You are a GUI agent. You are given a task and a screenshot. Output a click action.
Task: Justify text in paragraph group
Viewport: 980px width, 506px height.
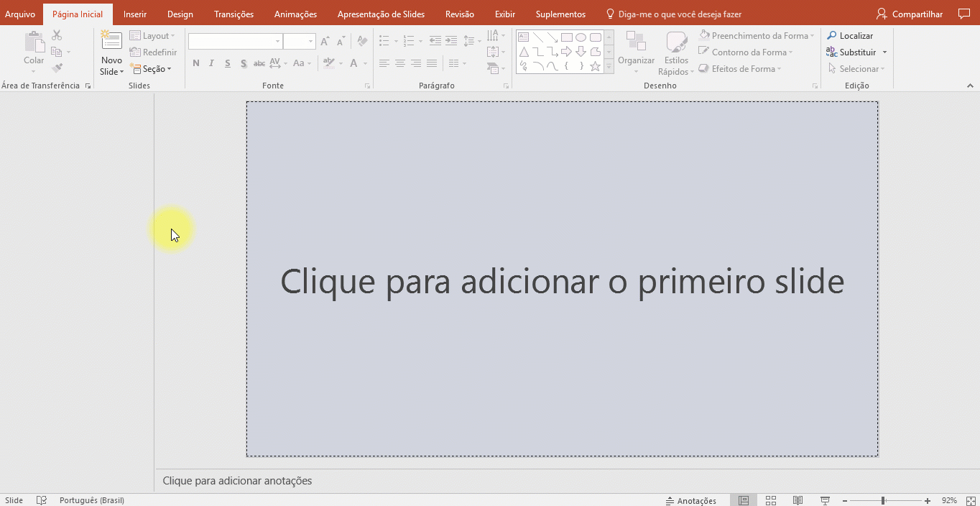click(432, 63)
